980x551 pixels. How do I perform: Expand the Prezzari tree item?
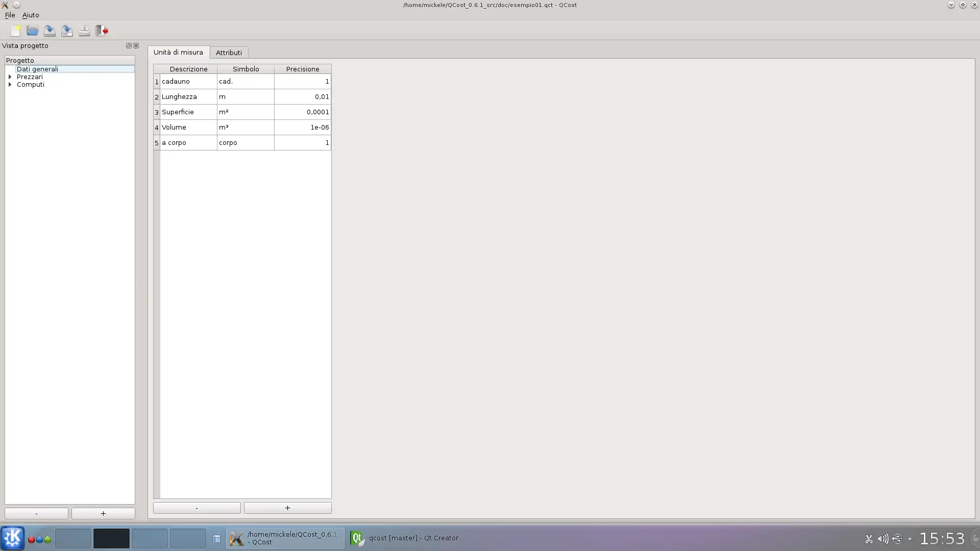tap(9, 76)
